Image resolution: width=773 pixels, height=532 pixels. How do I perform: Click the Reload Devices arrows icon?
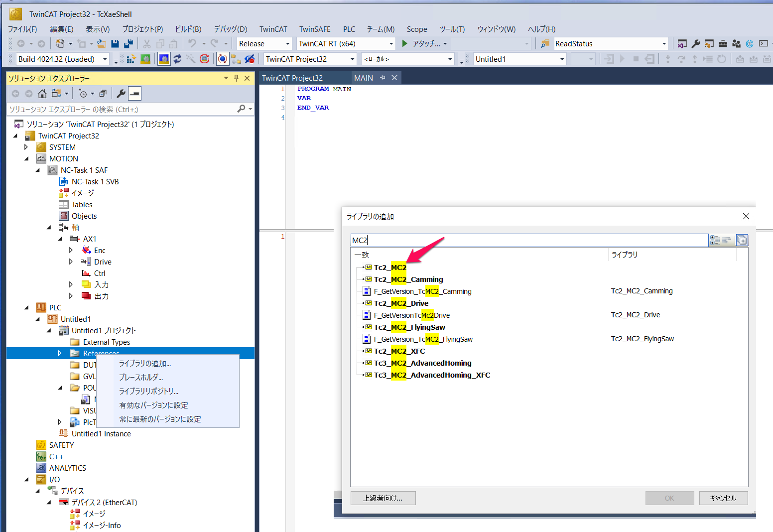pos(177,59)
